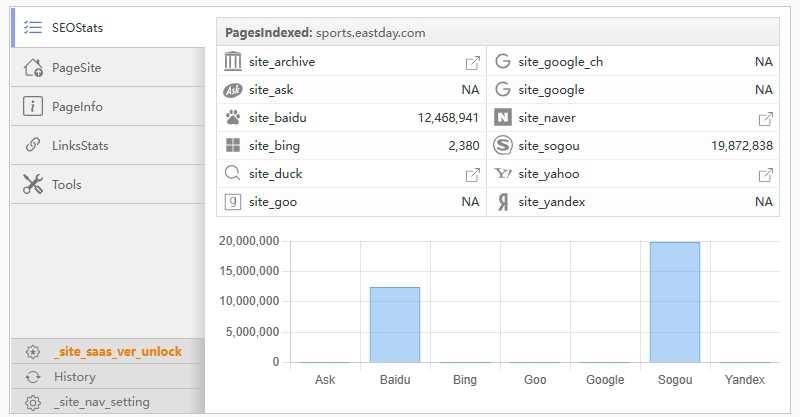
Task: Click the site_bing label
Action: click(274, 146)
